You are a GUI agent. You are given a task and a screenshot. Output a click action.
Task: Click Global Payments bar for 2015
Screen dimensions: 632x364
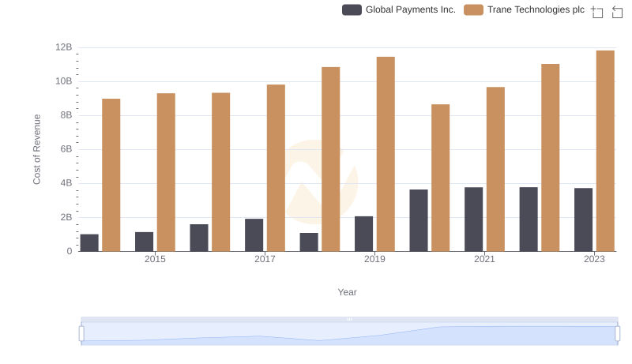coord(145,242)
